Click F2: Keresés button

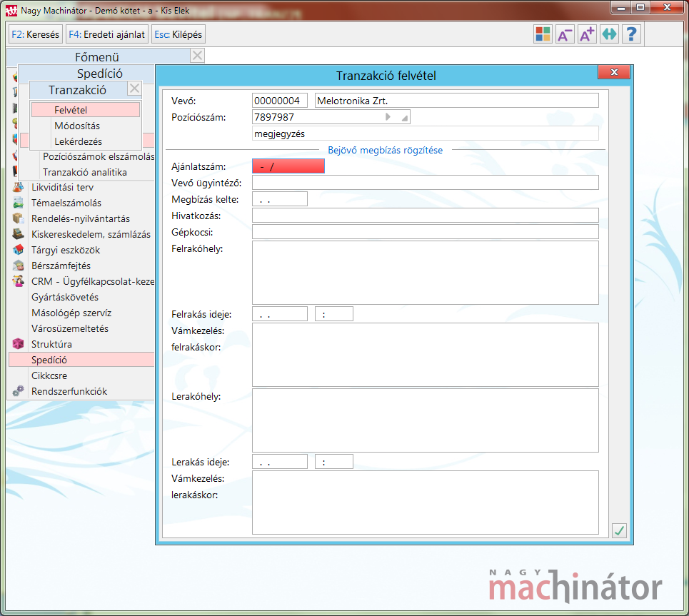35,34
